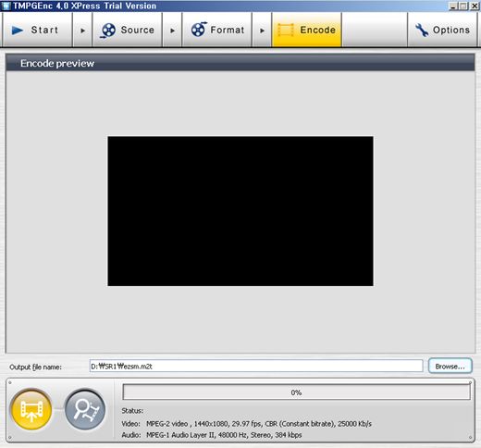Start encoding with the yellow round button

pyautogui.click(x=31, y=409)
